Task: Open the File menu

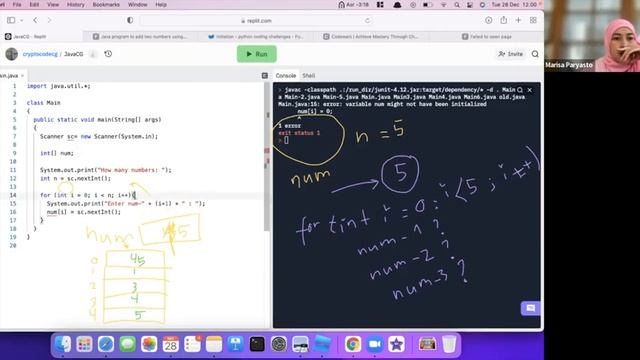Action: 17,4
